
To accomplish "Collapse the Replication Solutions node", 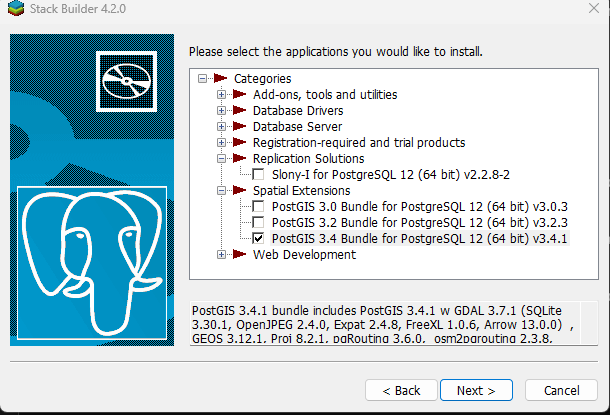I will 221,158.
